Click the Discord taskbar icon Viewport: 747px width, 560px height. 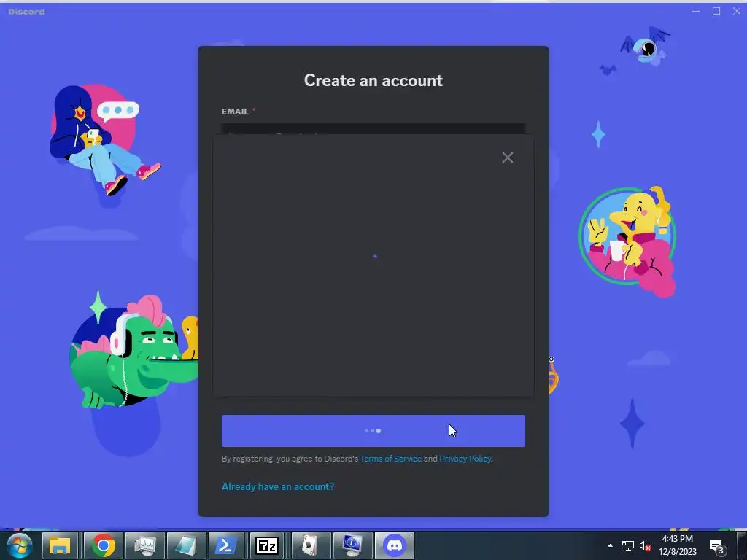[394, 545]
